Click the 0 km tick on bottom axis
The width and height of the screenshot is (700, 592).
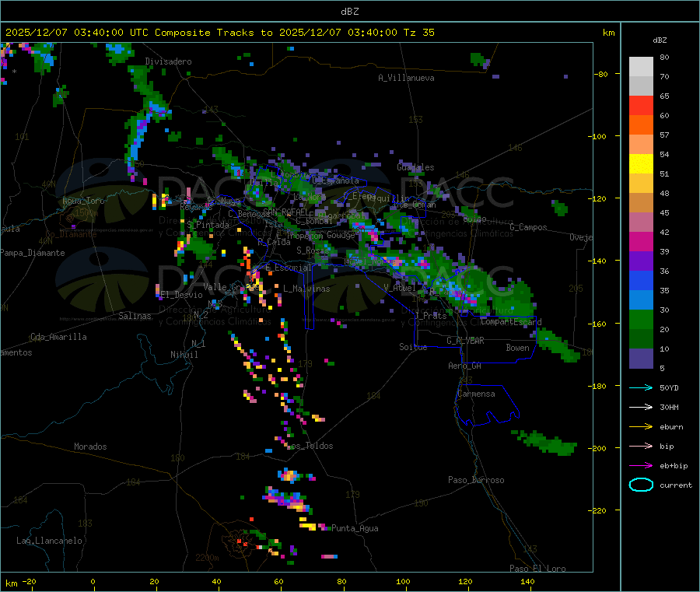point(93,581)
